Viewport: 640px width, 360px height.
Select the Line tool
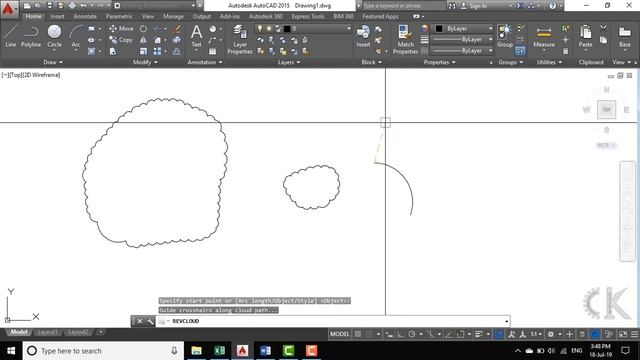(10, 36)
